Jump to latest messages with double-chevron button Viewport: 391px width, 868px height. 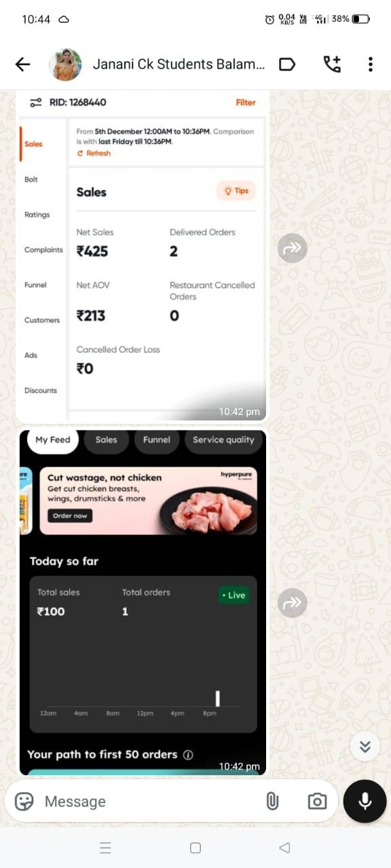[x=365, y=747]
